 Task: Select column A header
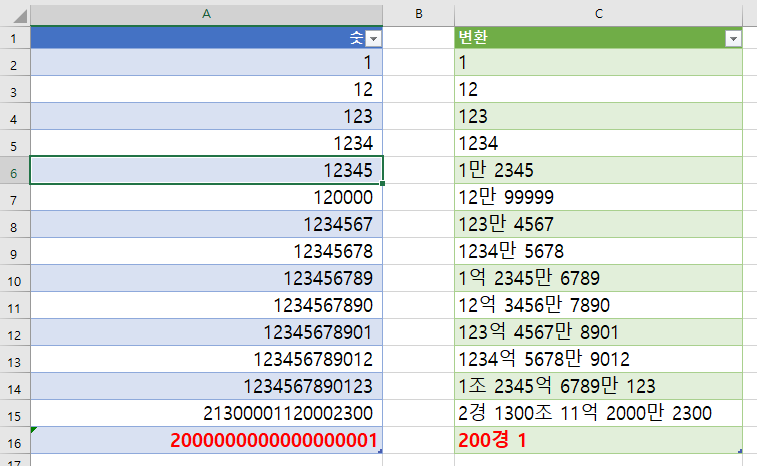[x=207, y=12]
